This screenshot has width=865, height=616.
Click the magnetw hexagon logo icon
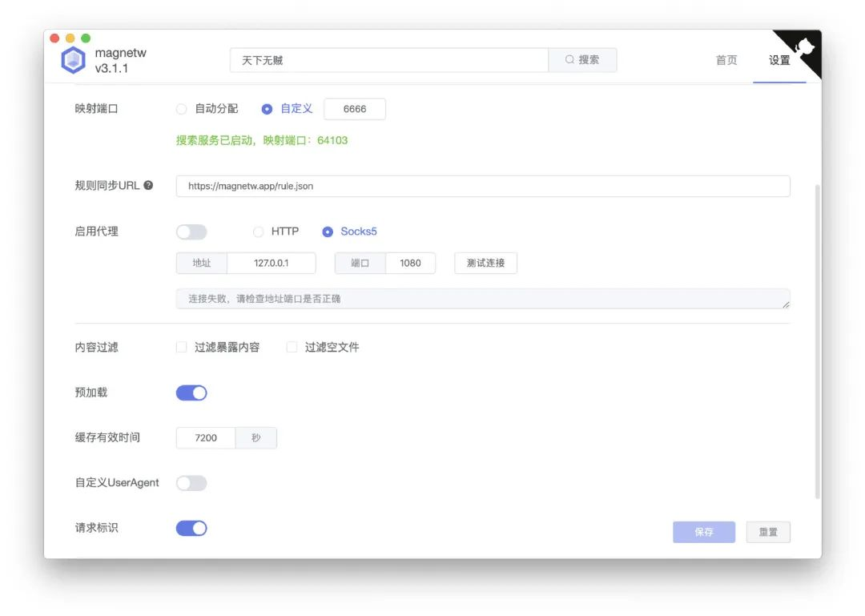(x=73, y=59)
